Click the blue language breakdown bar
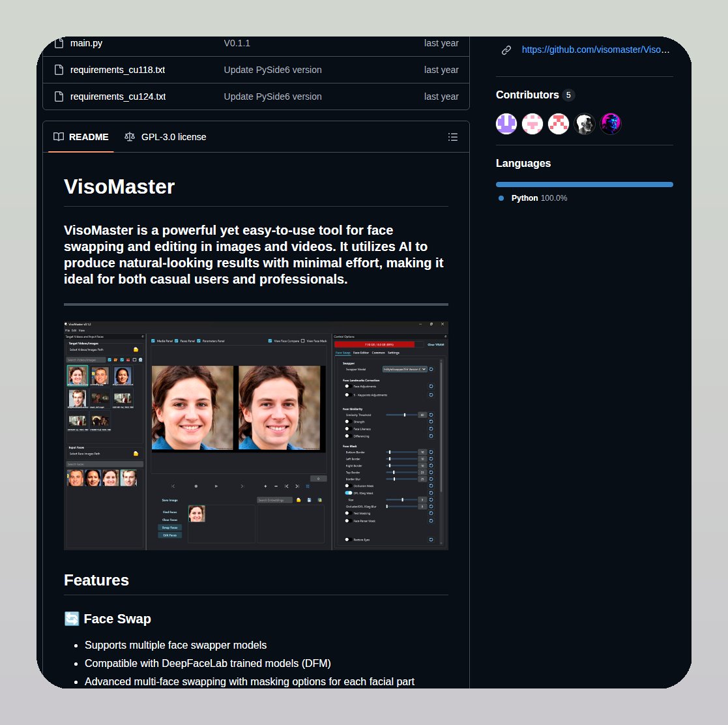Image resolution: width=728 pixels, height=725 pixels. click(584, 185)
